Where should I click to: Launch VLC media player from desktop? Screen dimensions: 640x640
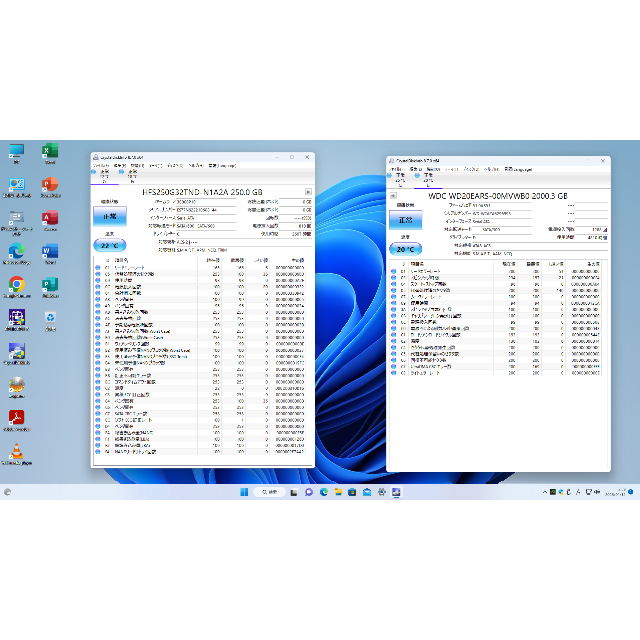coord(16,454)
